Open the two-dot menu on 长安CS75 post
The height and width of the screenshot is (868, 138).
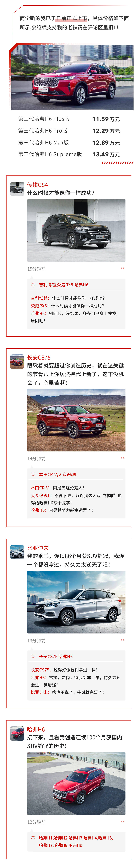[122, 458]
